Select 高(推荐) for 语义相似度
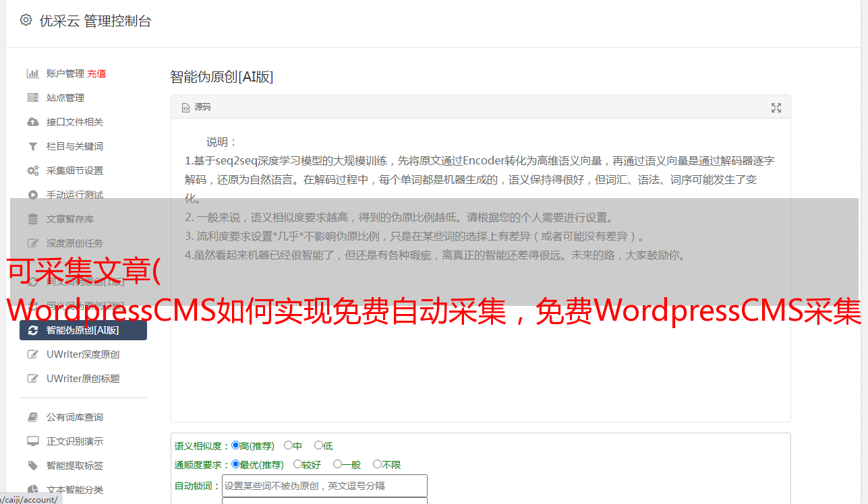 pos(236,445)
